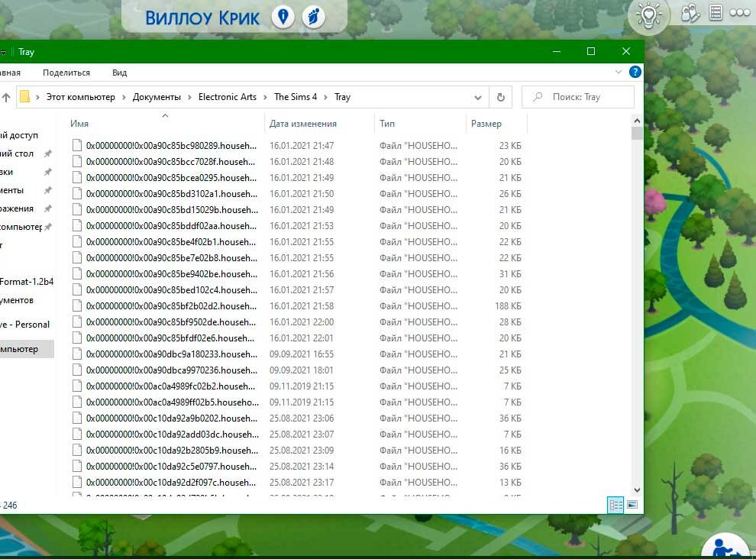Click the folder icon in the address bar
This screenshot has width=756, height=559.
coord(25,97)
